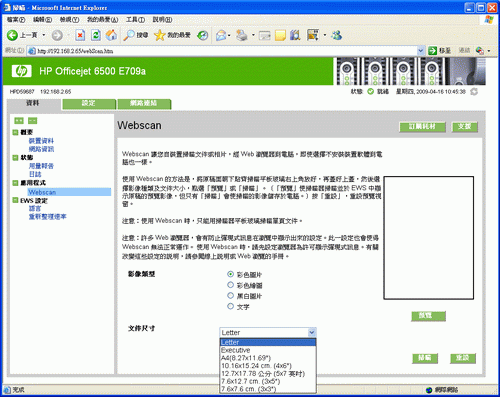The image size is (500, 397).
Task: Open the Mail envelope icon
Action: coord(221,35)
